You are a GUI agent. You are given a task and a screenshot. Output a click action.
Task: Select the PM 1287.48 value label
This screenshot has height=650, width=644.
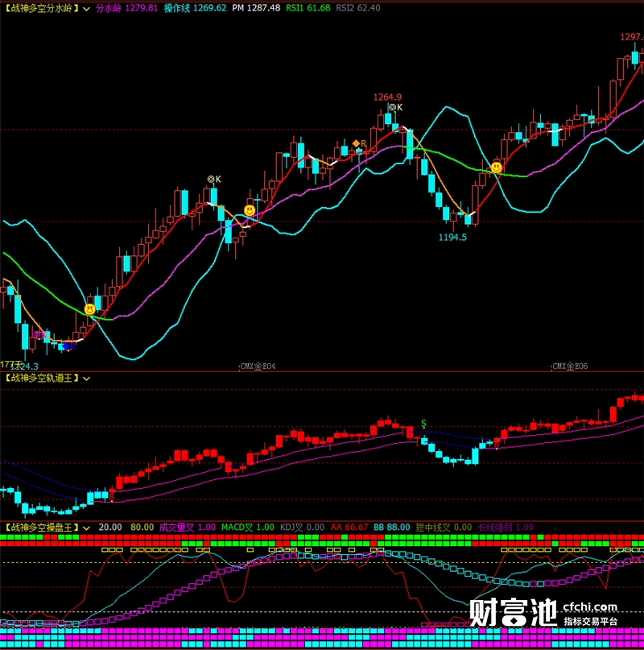click(x=256, y=8)
